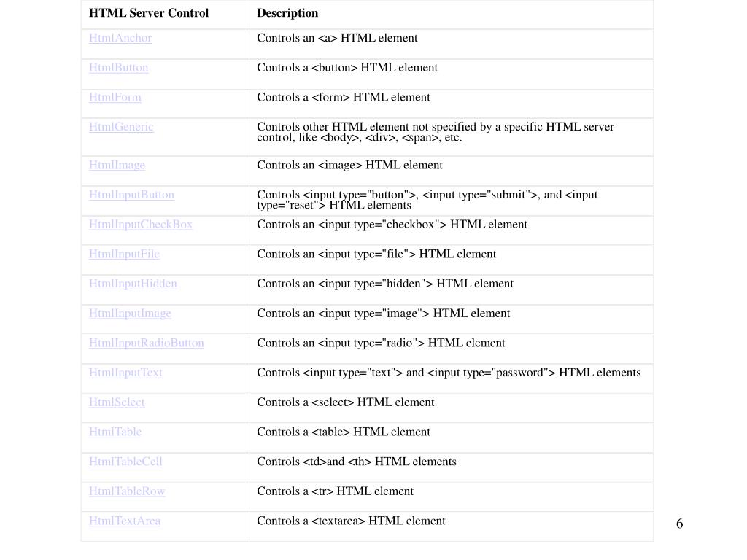This screenshot has height=560, width=747.
Task: Click the input type="radio" description
Action: click(381, 343)
